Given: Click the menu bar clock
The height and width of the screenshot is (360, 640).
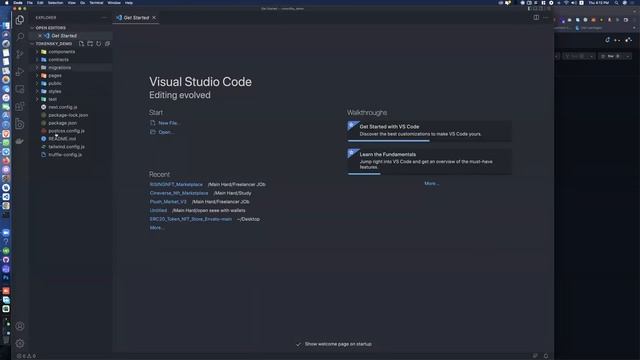Looking at the screenshot, I should (599, 3).
